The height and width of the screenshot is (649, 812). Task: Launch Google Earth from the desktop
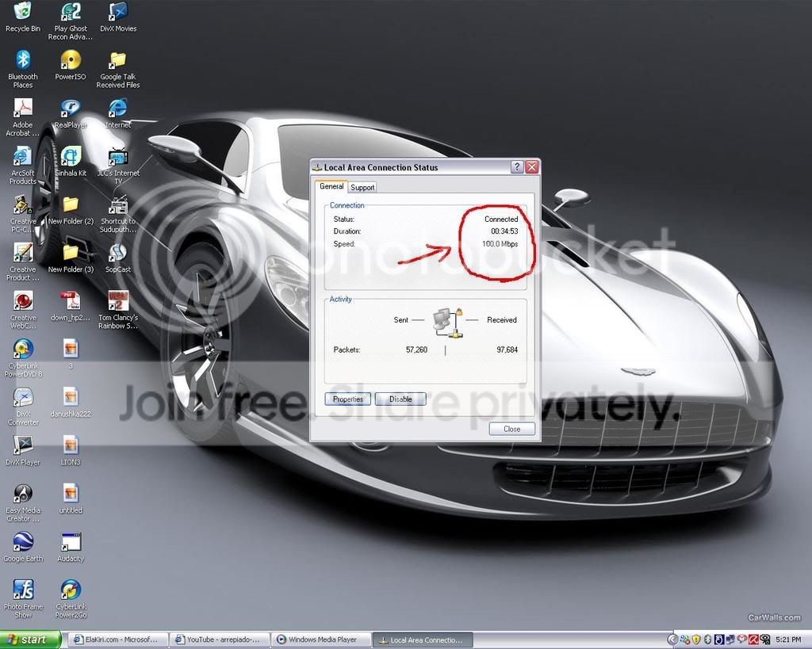[23, 547]
